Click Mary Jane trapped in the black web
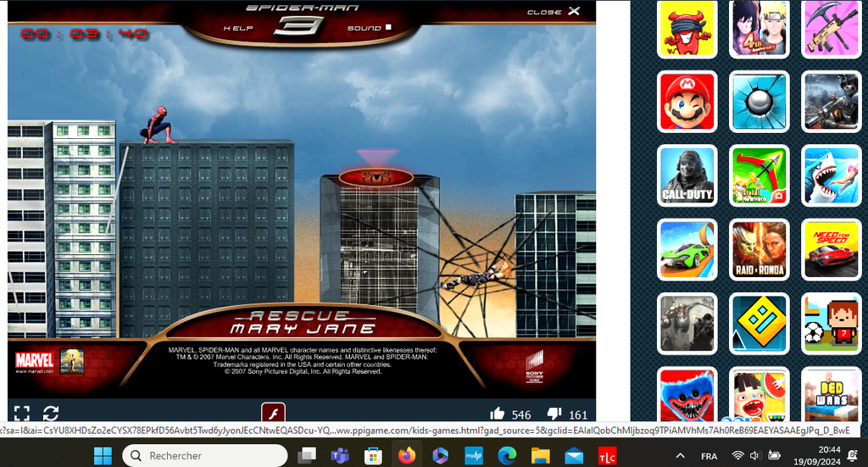 477,276
